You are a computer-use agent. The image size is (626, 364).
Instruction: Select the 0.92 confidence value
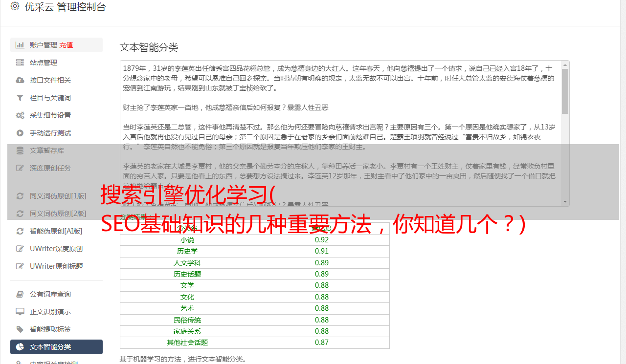click(x=322, y=240)
